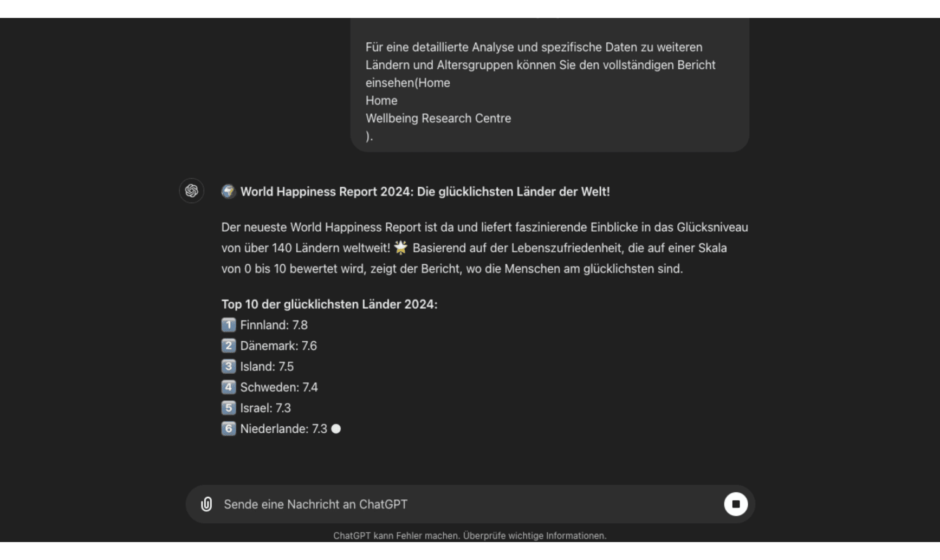
Task: Click the number 5 emoji by Israel
Action: 229,408
